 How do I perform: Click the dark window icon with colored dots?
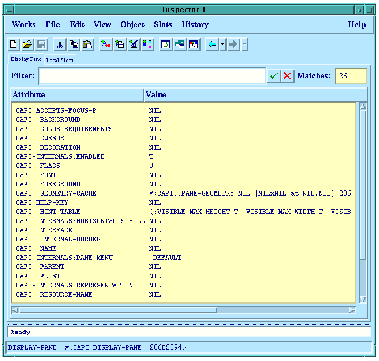[x=194, y=44]
